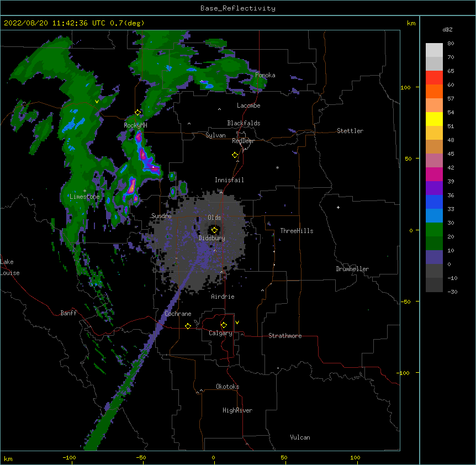Click the Ponoka city label
Viewport: 476px width, 465px height.
point(265,75)
